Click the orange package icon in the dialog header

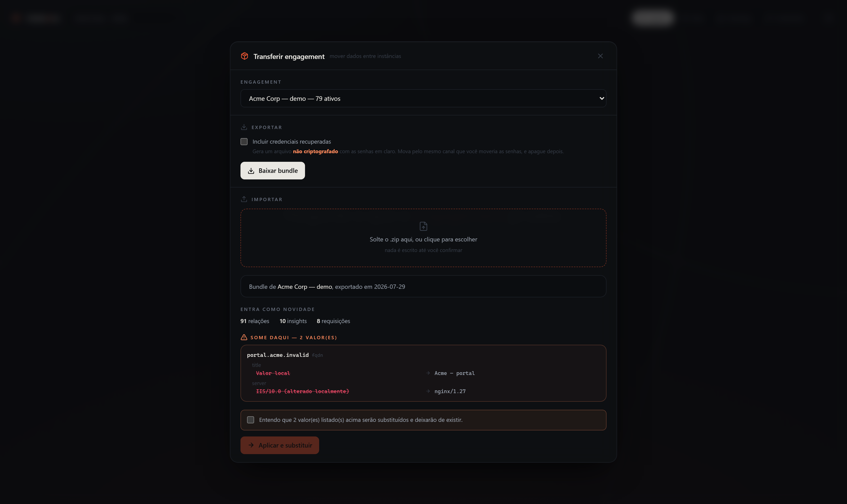(244, 56)
